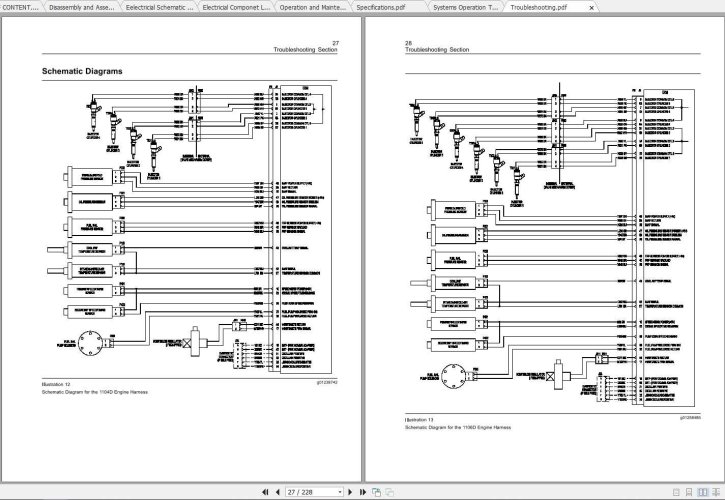Open the CONTENT tab
Viewport: 725px width, 500px height.
pos(20,6)
